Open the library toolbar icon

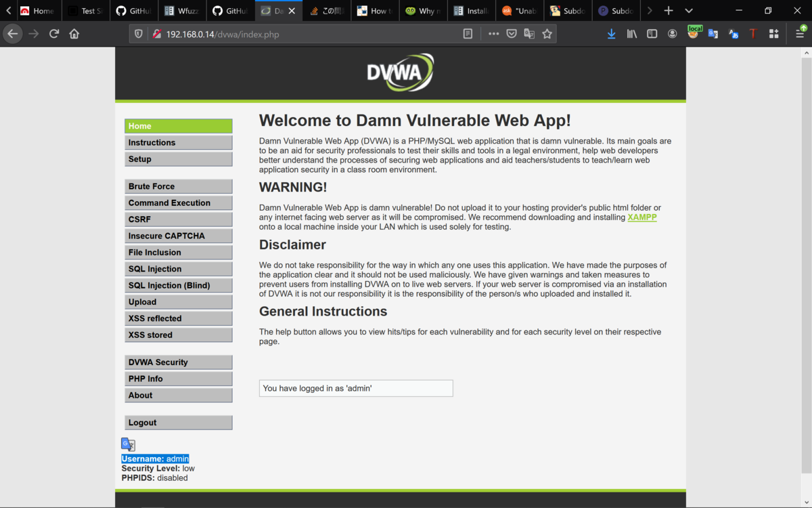pyautogui.click(x=631, y=34)
